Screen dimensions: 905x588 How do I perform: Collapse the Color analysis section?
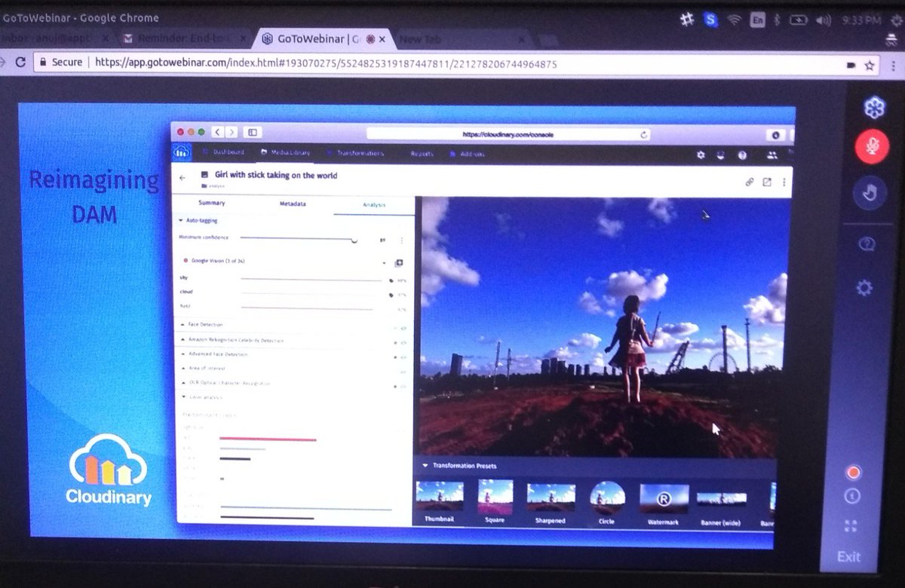tap(201, 397)
